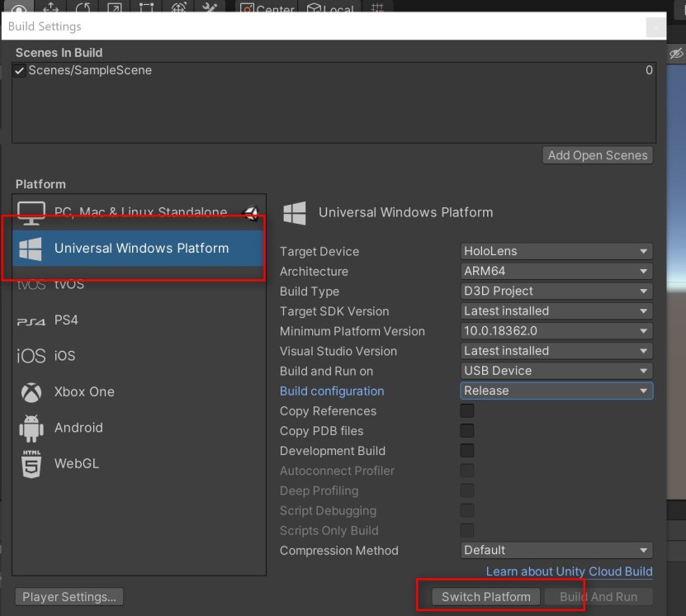686x616 pixels.
Task: Enable the Copy References checkbox
Action: (466, 411)
